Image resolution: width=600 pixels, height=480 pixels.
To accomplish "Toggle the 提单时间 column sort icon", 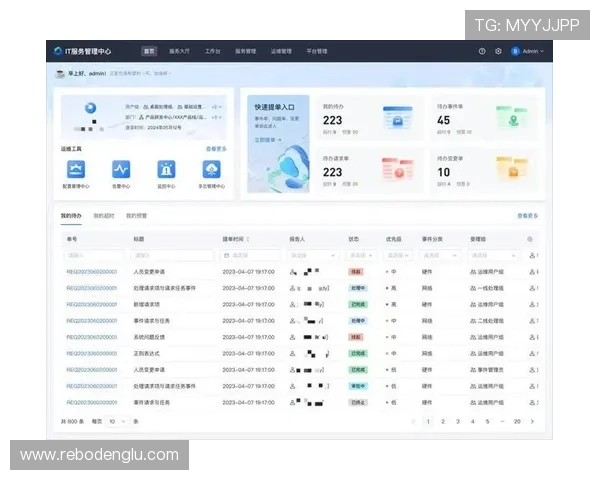I will 248,239.
